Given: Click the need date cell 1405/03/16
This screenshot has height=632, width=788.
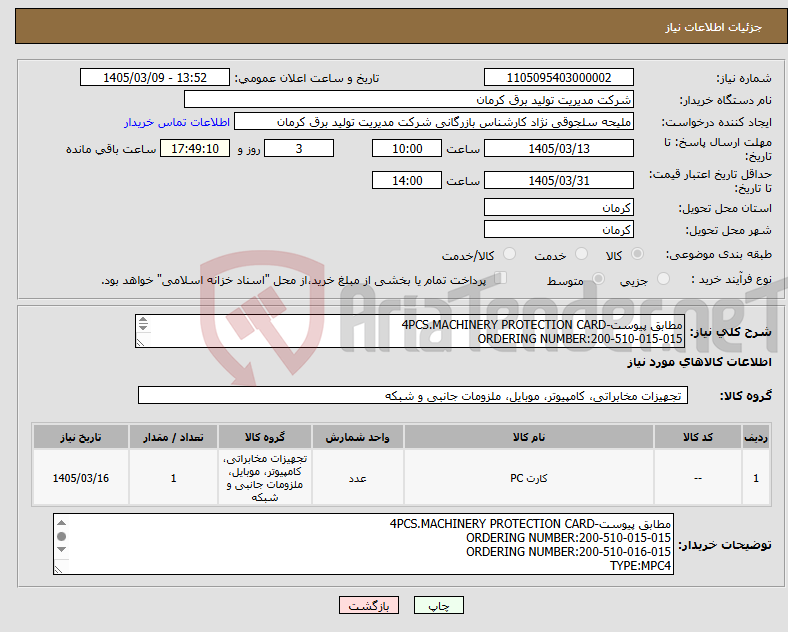Looking at the screenshot, I should pos(81,478).
